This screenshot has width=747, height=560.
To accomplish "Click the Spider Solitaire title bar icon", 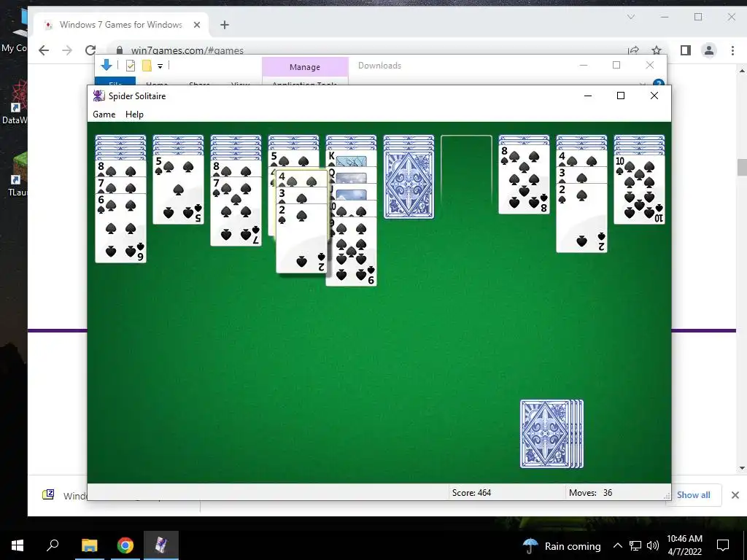I will 98,96.
